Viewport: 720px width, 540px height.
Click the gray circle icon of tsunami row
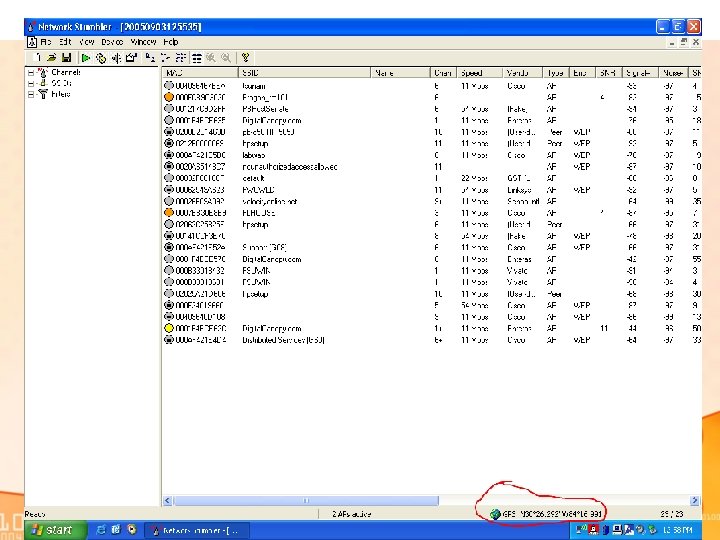point(169,86)
